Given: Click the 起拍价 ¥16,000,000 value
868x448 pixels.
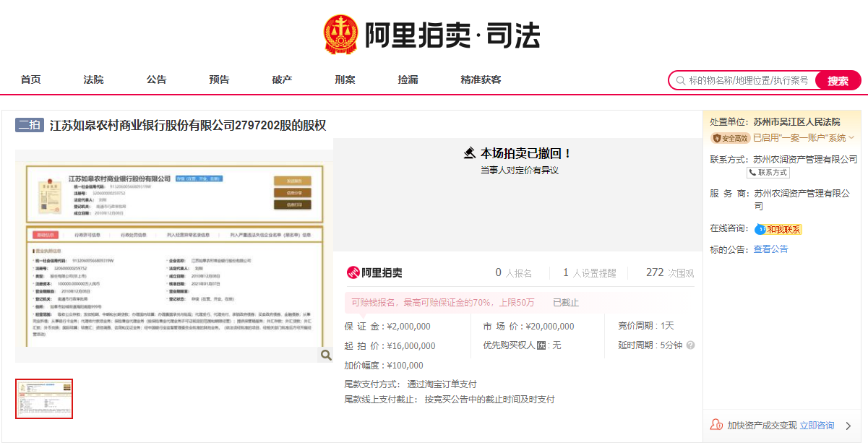Looking at the screenshot, I should pyautogui.click(x=411, y=345).
